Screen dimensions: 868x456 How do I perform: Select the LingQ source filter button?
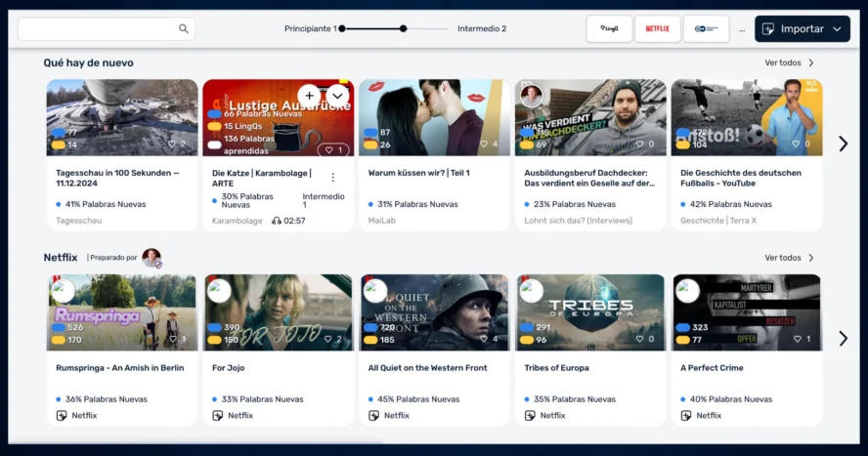point(609,28)
